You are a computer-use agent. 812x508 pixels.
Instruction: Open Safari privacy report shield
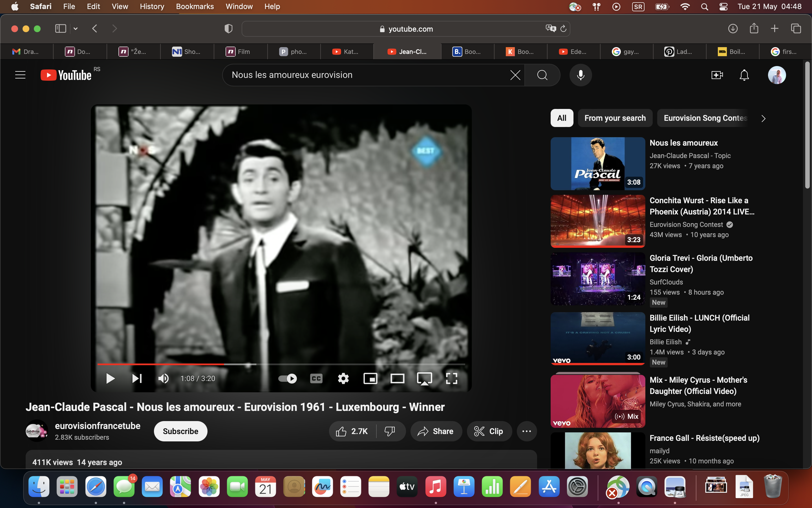228,29
